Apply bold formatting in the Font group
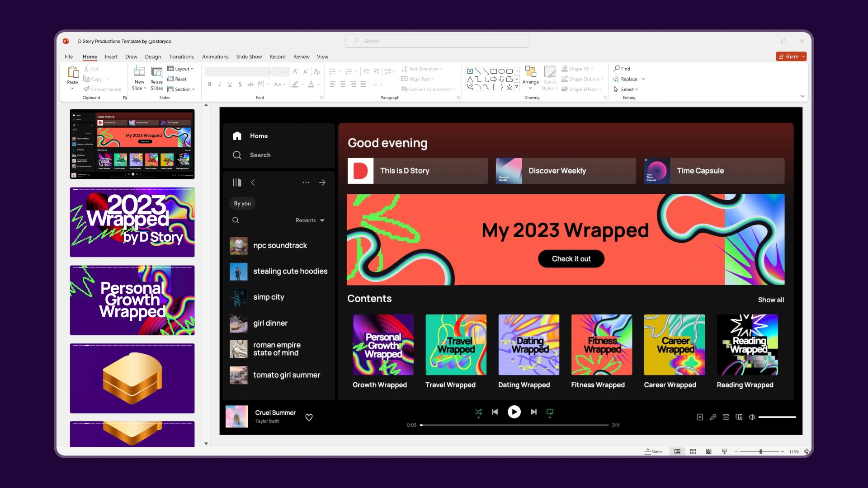Screen dimensions: 868x488 [x=209, y=84]
